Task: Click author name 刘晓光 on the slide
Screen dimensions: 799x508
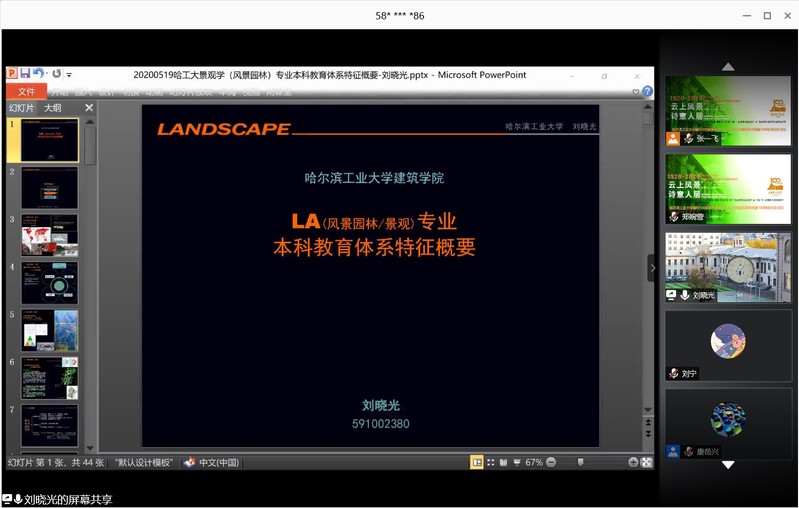Action: [381, 406]
